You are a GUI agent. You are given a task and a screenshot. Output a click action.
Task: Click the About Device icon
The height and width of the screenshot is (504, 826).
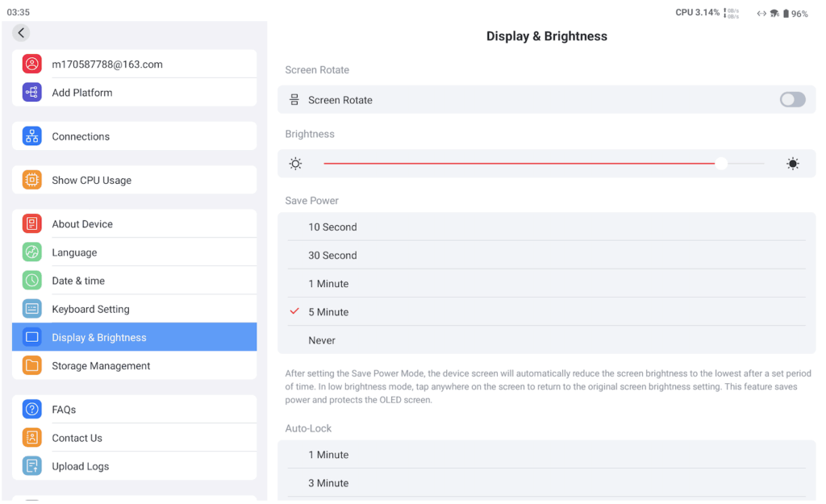[x=31, y=224]
